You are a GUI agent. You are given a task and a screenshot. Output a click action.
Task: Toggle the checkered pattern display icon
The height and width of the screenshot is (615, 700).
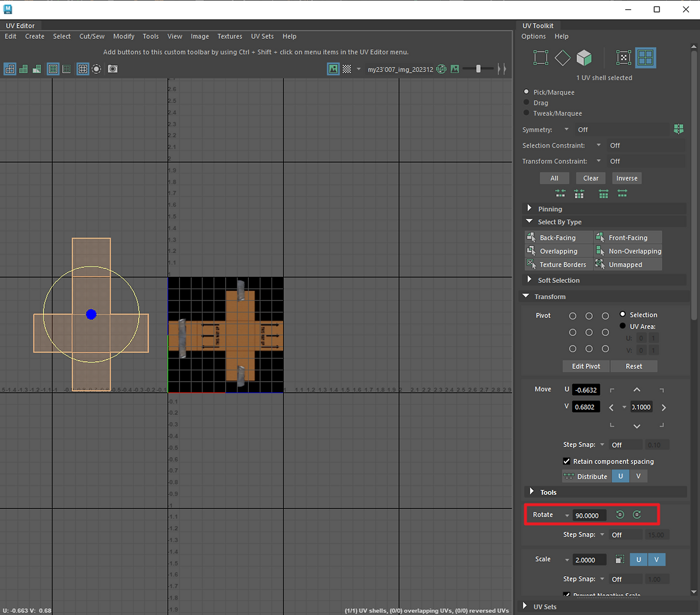click(346, 69)
